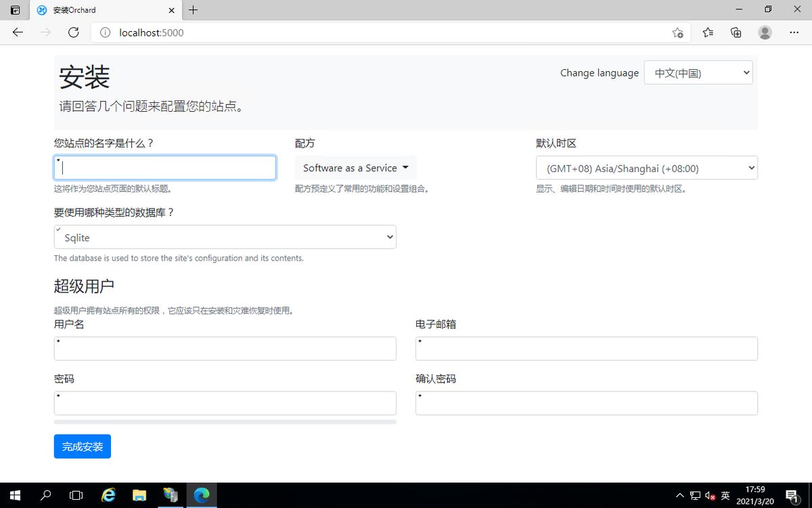Screen dimensions: 812x508
Task: Open the browser Favorites icon
Action: [706, 32]
